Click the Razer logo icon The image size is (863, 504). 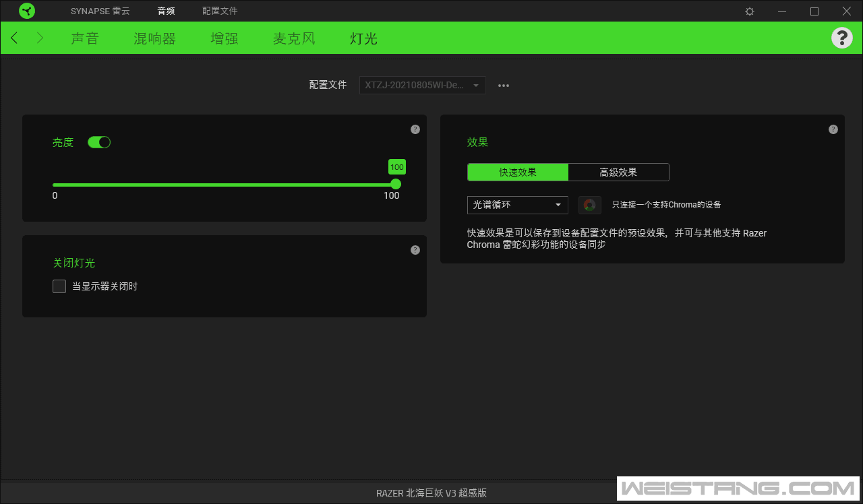[x=28, y=11]
